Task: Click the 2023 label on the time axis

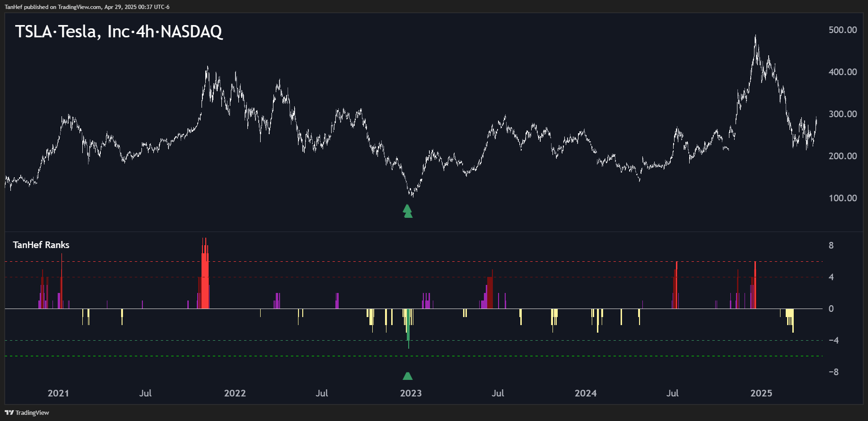Action: pos(411,393)
